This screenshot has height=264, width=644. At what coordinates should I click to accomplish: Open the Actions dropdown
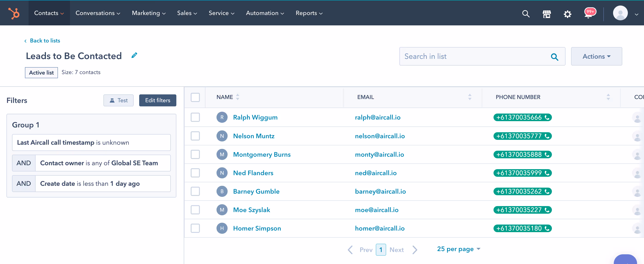[596, 56]
